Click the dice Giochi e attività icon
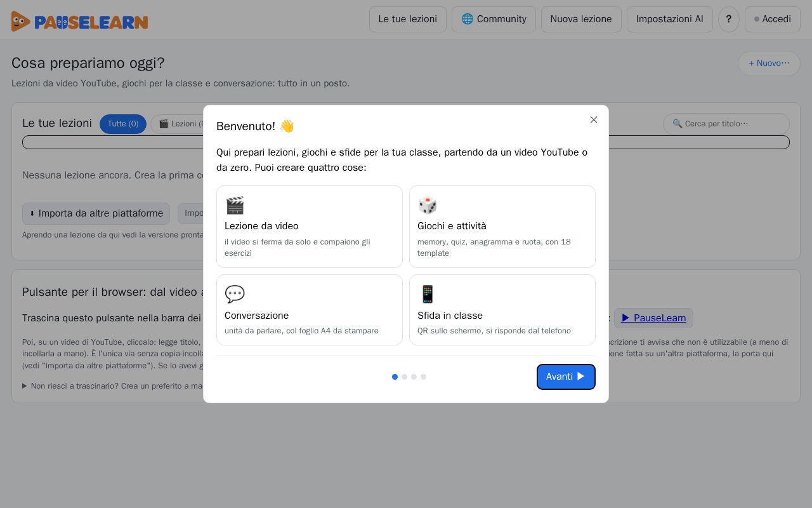812x508 pixels. pos(428,205)
